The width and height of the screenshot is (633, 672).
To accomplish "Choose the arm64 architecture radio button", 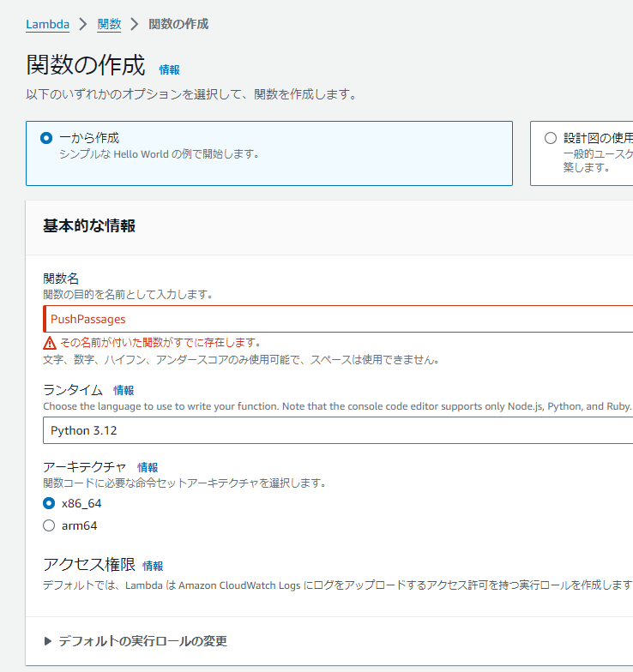I will (x=49, y=525).
